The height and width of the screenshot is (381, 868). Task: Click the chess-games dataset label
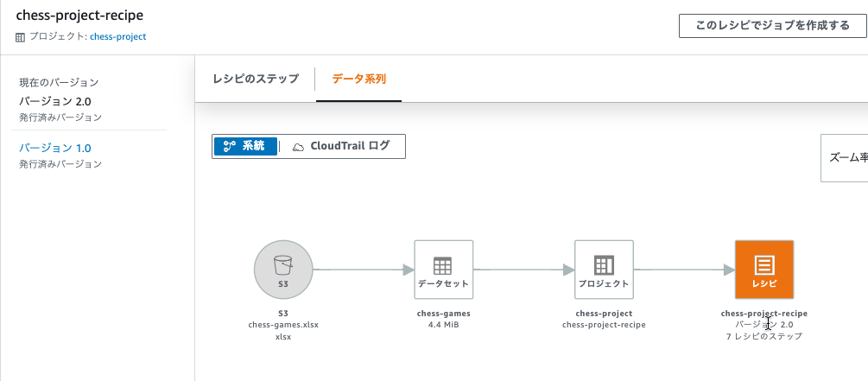(x=443, y=314)
